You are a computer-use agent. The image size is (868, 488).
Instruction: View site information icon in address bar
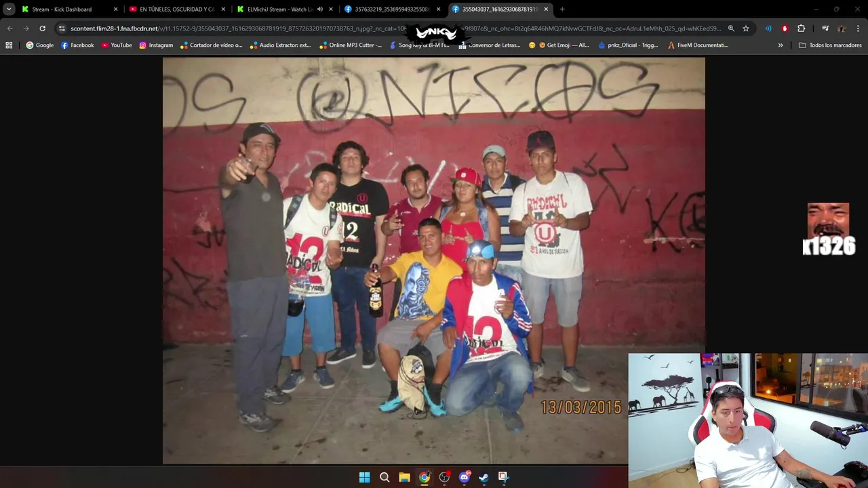pos(62,28)
